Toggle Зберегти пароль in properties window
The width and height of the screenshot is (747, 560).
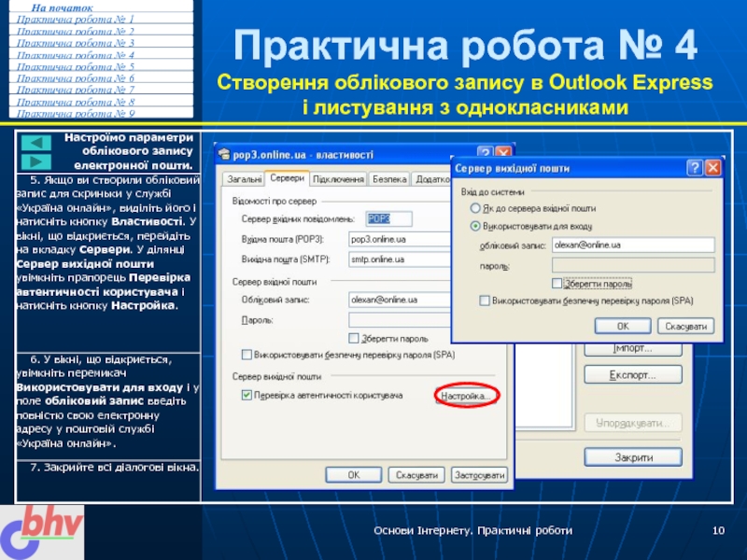click(353, 338)
